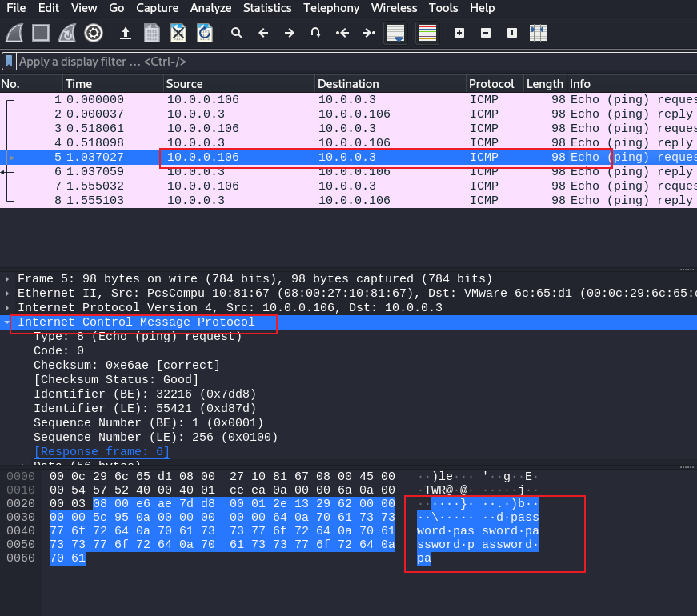Open the View menu
This screenshot has width=697, height=616.
(84, 8)
